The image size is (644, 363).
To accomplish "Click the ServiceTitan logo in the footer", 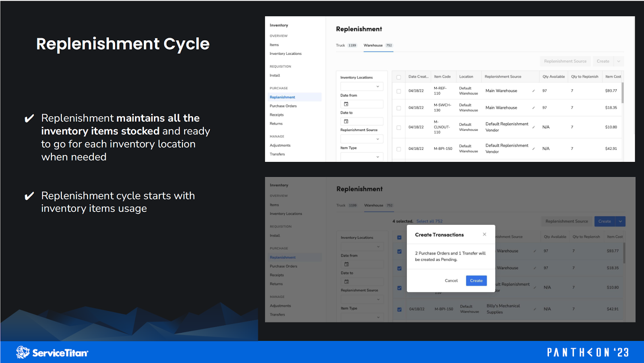I will point(52,352).
